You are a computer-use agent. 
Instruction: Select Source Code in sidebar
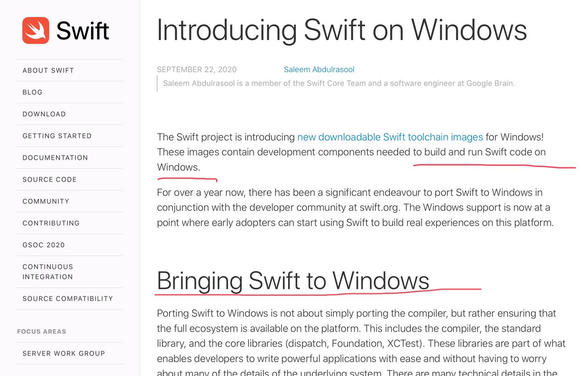point(50,179)
